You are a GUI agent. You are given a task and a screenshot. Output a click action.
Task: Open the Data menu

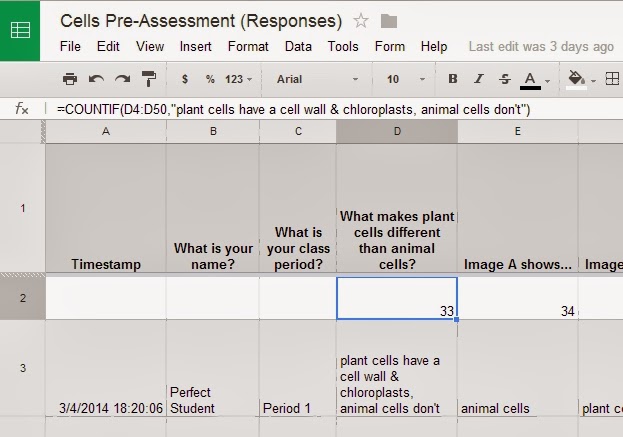pyautogui.click(x=298, y=46)
